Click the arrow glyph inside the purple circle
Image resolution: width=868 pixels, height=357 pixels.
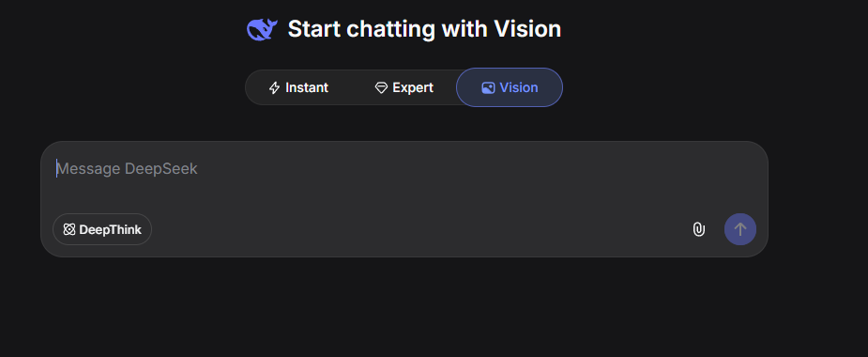point(740,229)
